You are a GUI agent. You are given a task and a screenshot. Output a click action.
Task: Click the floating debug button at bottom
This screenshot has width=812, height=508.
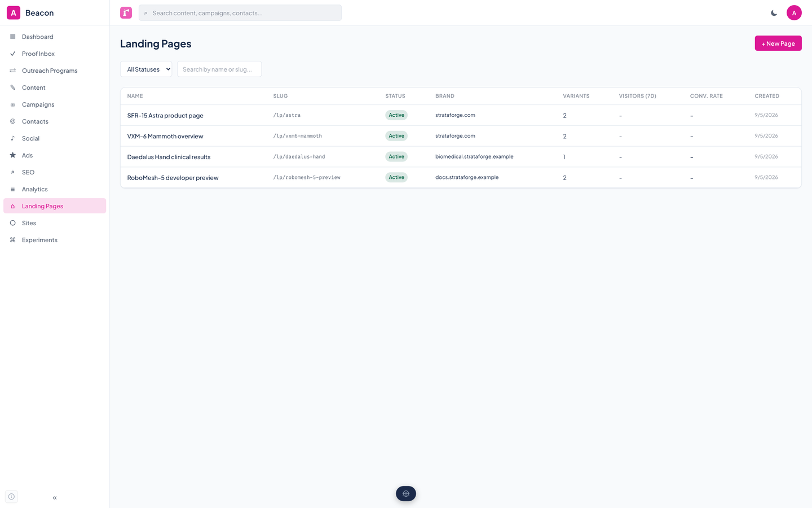click(x=406, y=494)
